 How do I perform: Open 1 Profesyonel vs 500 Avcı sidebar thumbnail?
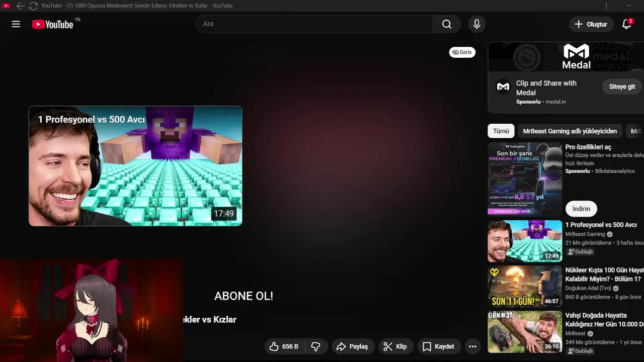pos(525,241)
